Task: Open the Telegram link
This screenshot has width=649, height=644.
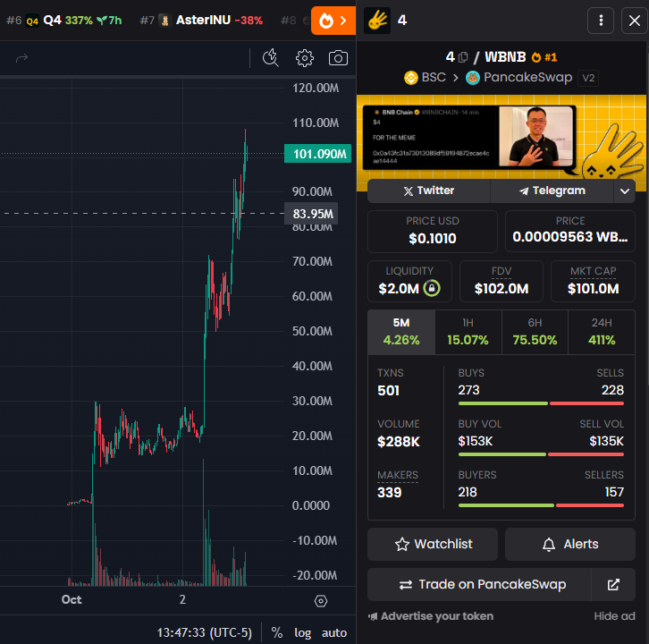Action: [x=552, y=191]
